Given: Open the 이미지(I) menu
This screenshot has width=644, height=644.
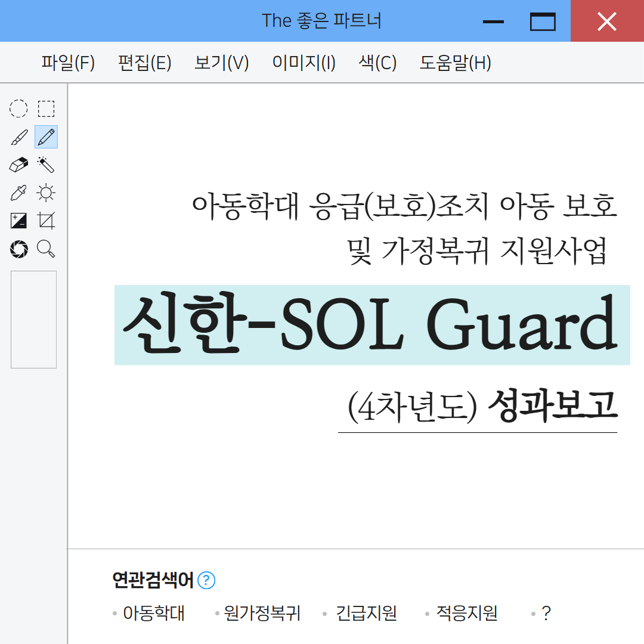Looking at the screenshot, I should (x=304, y=63).
